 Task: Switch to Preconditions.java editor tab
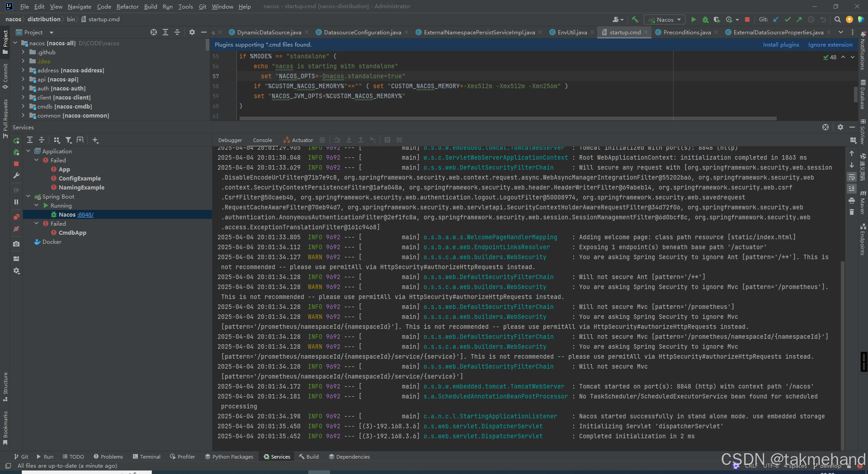click(x=687, y=32)
